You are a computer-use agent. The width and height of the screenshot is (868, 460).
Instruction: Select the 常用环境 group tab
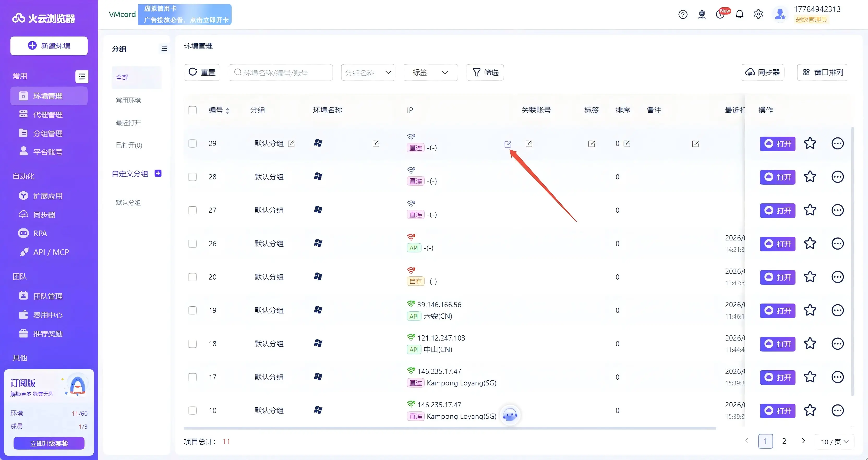[136, 100]
